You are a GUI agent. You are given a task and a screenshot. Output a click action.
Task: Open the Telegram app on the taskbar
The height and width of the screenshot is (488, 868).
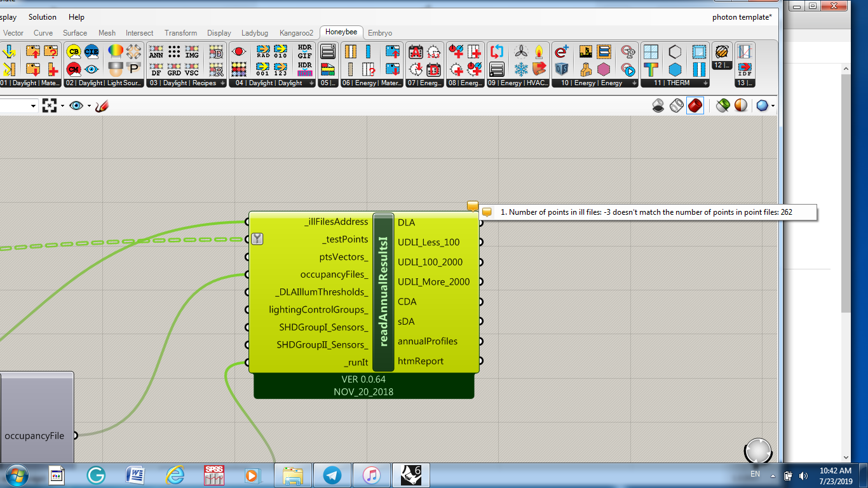(x=332, y=475)
